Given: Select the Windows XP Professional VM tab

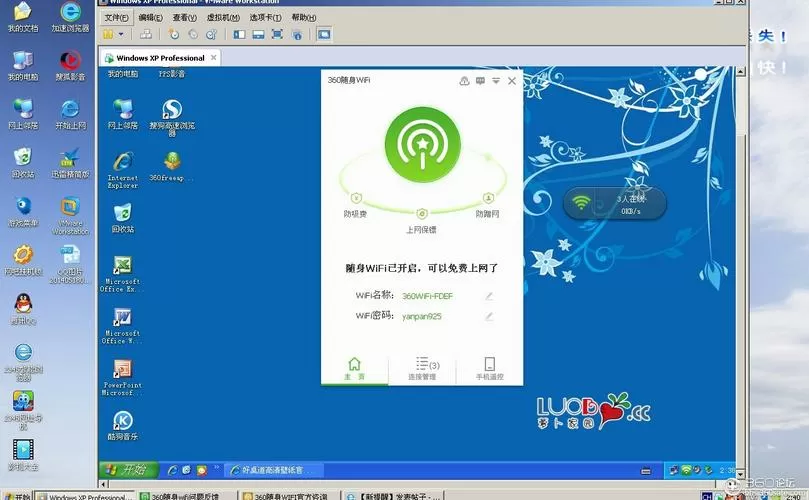Looking at the screenshot, I should click(160, 58).
